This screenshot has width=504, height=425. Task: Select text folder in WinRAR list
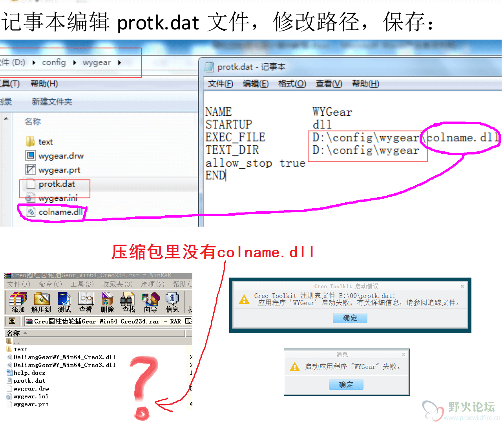click(17, 349)
